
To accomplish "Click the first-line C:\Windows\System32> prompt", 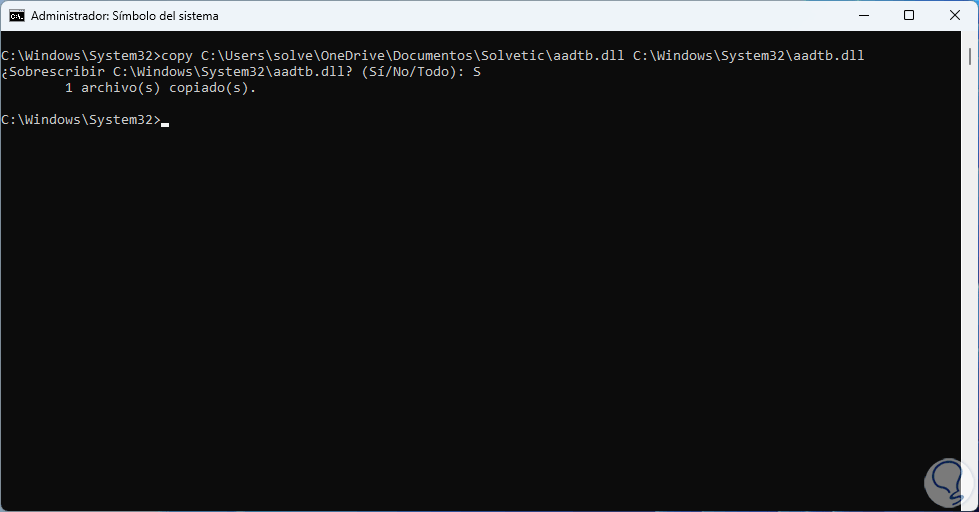I will tap(80, 56).
